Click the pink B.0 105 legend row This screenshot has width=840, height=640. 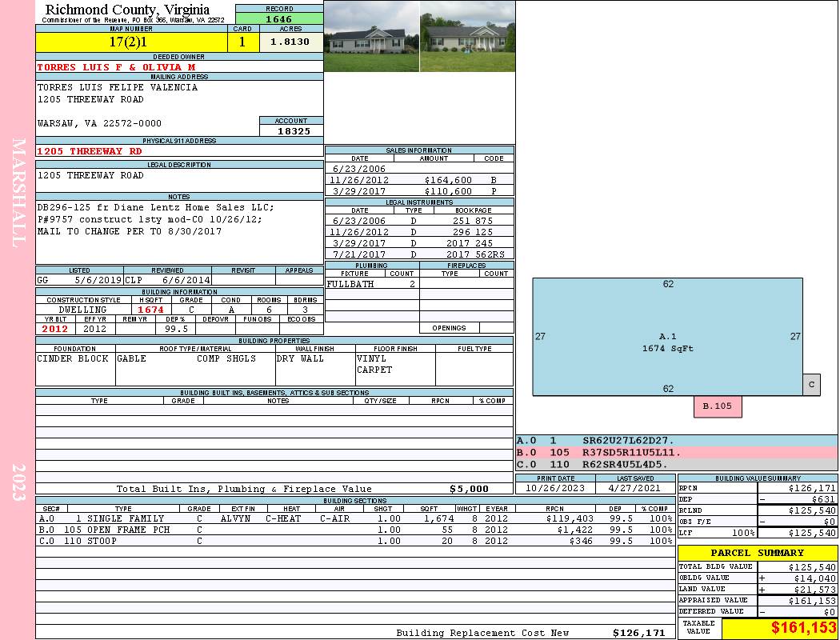pyautogui.click(x=676, y=453)
